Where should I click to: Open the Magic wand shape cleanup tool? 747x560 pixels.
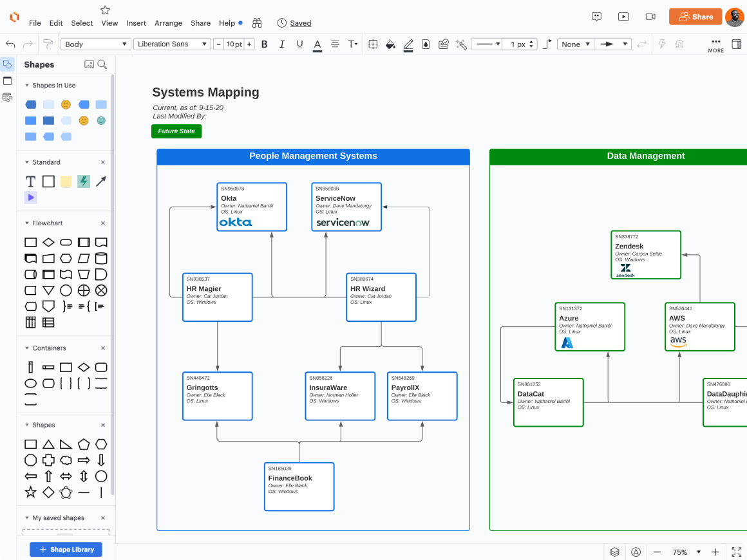(x=460, y=44)
